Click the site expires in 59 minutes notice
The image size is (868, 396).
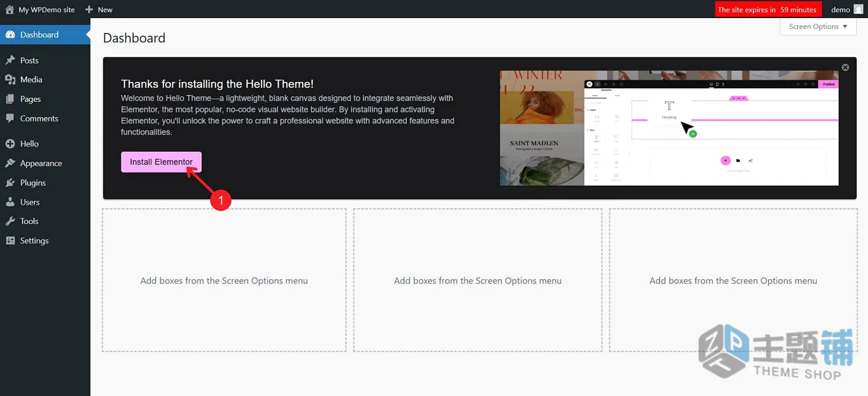pos(767,10)
